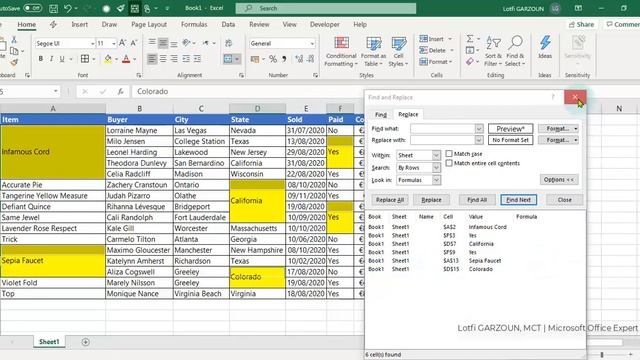640x360 pixels.
Task: Open the Developer ribbon tab
Action: [x=324, y=24]
